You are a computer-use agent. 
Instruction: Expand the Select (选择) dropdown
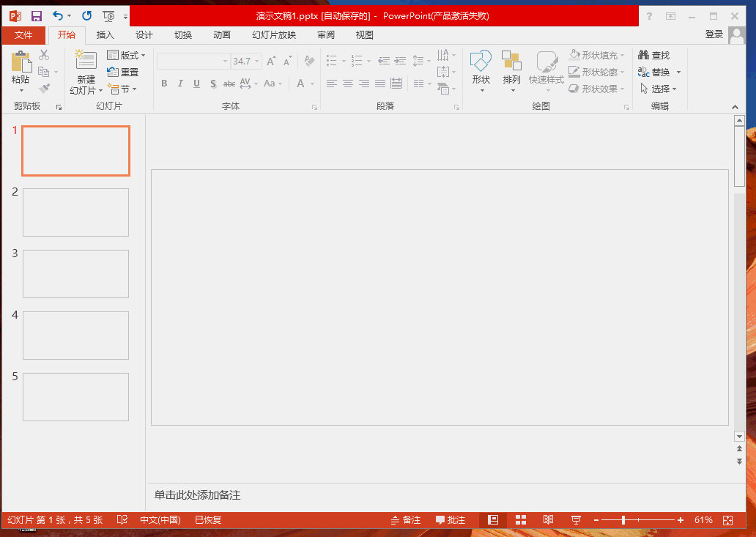[x=659, y=89]
